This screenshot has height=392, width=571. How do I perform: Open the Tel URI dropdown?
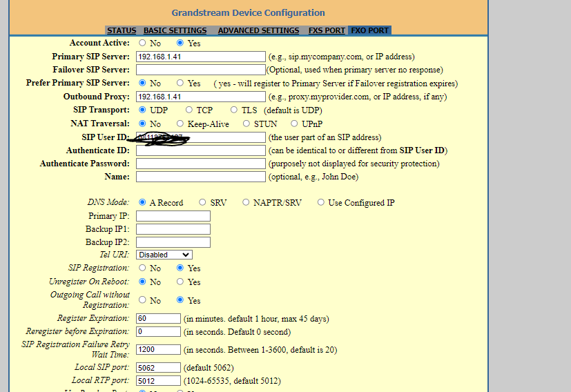click(x=164, y=255)
